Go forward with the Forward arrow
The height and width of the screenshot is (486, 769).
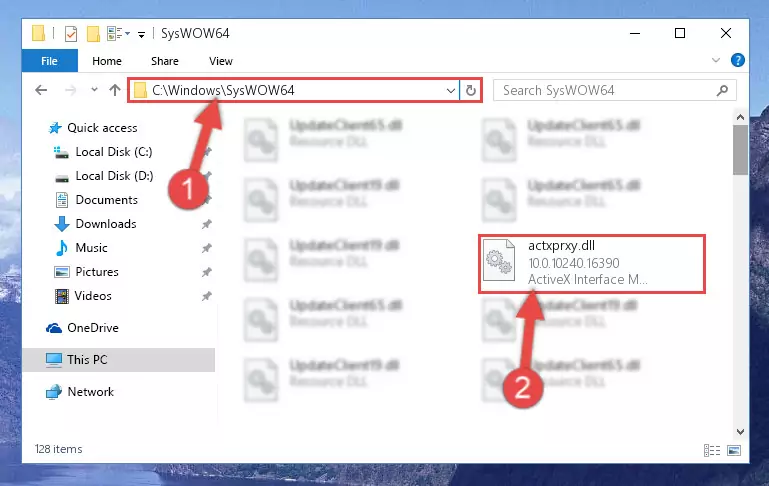point(71,90)
